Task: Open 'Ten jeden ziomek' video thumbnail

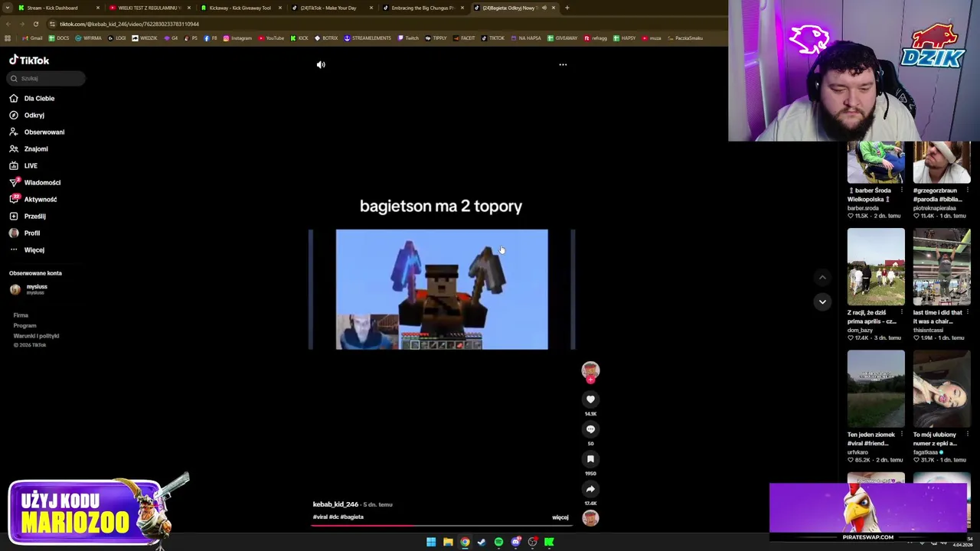Action: (x=876, y=389)
